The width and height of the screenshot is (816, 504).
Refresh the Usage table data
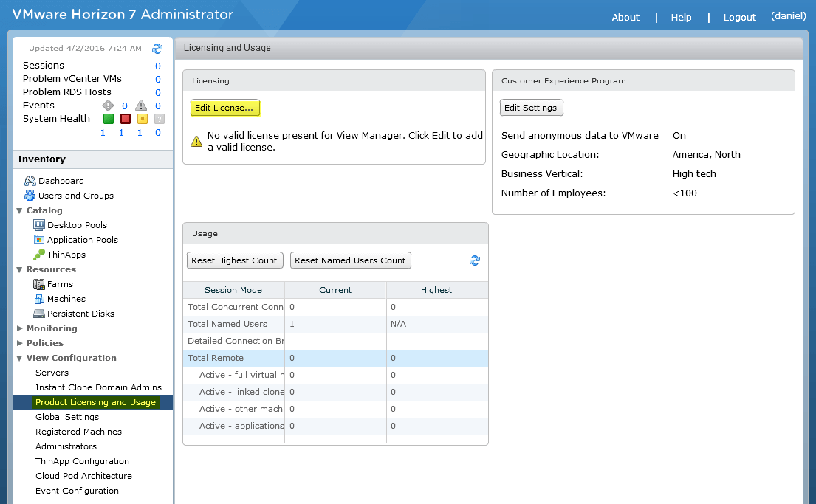tap(475, 260)
